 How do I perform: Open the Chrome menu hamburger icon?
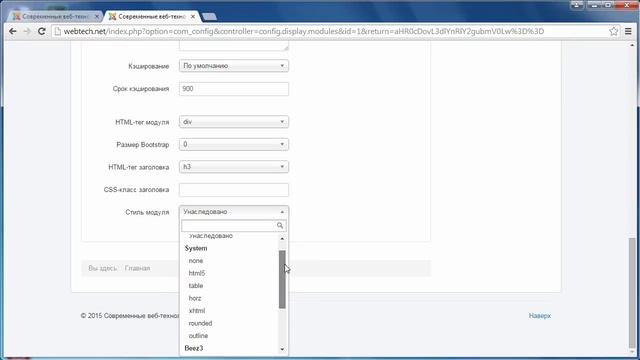point(628,31)
